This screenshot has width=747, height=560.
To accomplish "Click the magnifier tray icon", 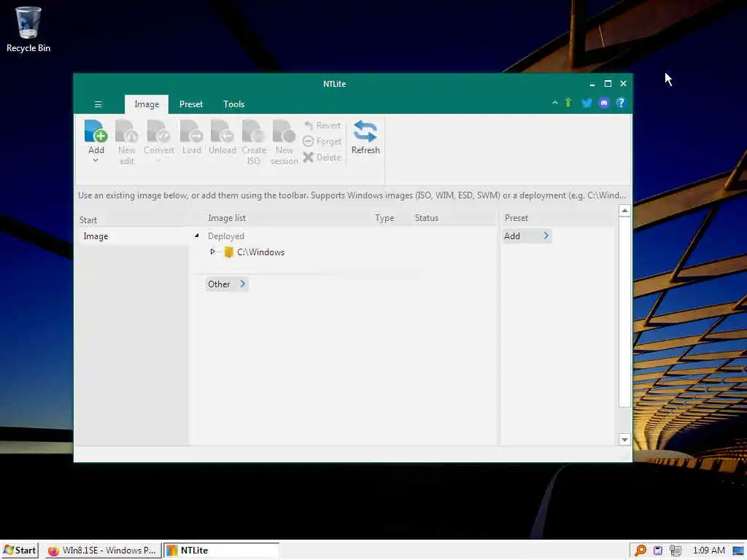I will 640,551.
